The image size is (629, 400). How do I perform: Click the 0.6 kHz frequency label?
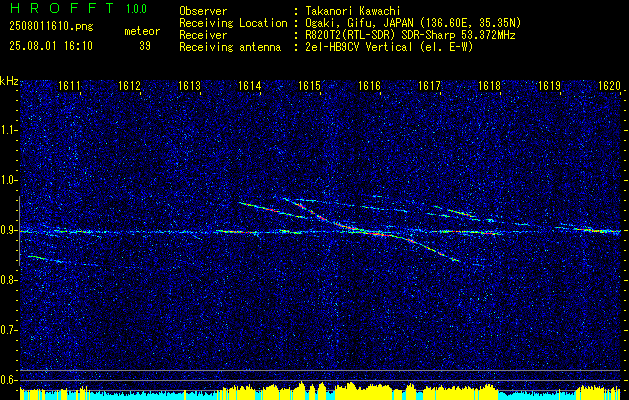pyautogui.click(x=9, y=380)
